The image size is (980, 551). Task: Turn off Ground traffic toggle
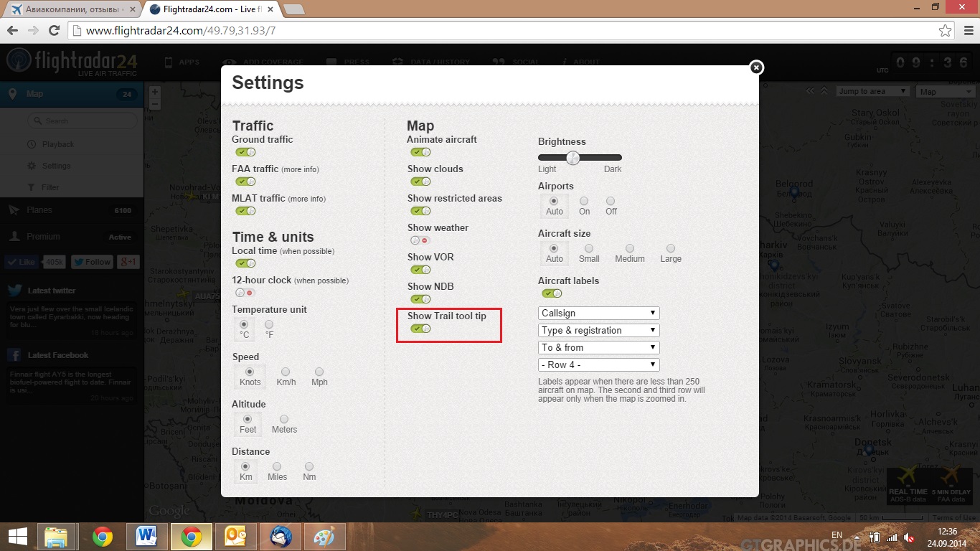pyautogui.click(x=245, y=152)
